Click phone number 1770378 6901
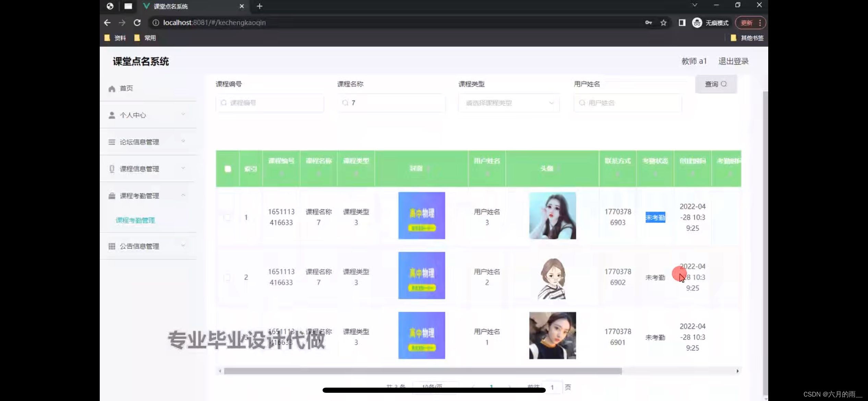The image size is (868, 401). (618, 337)
